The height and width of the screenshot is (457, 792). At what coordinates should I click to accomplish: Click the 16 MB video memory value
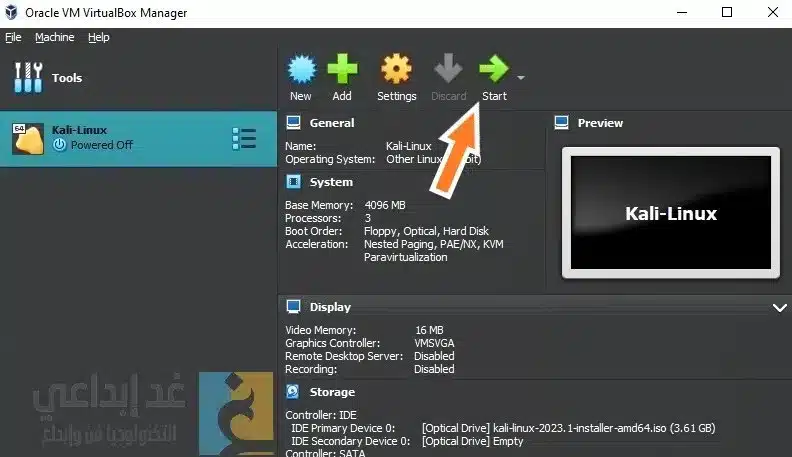(429, 330)
